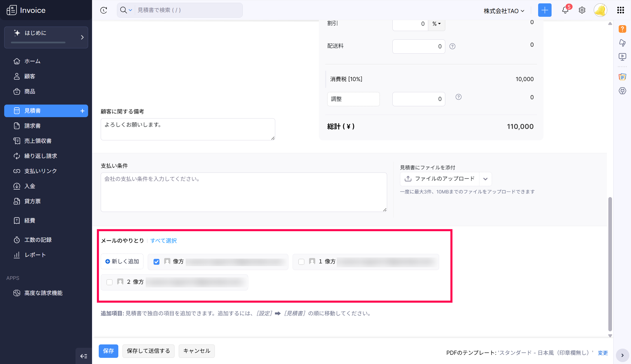
Task: Check the "1 像方" contact checkbox
Action: (x=301, y=262)
